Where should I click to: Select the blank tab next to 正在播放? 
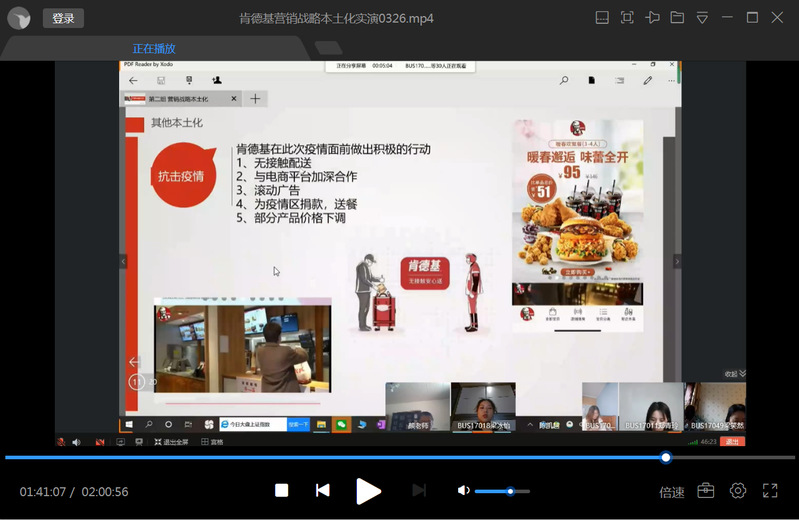[328, 48]
